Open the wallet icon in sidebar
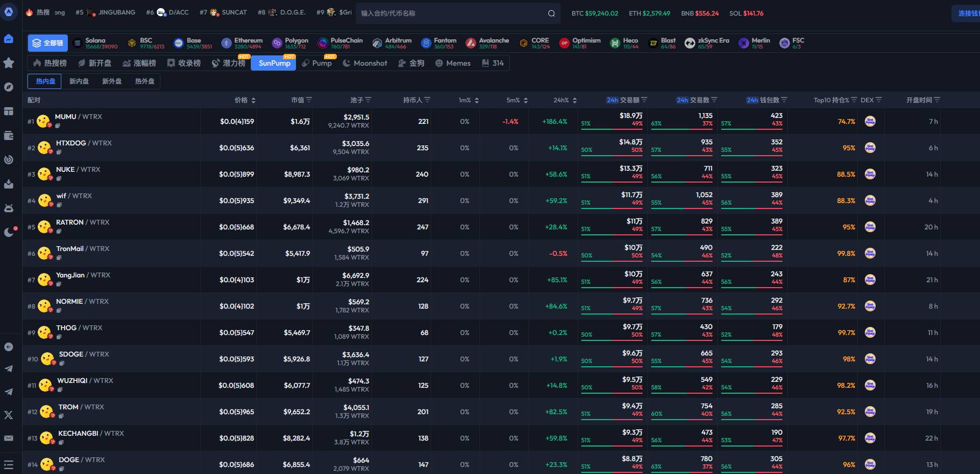The width and height of the screenshot is (980, 474). [x=9, y=136]
